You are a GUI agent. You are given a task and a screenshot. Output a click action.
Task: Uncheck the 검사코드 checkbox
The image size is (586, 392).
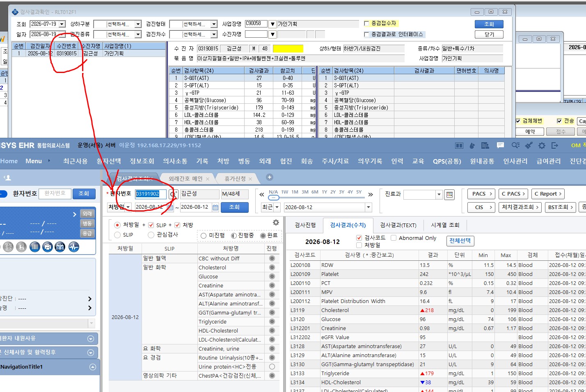click(x=359, y=238)
